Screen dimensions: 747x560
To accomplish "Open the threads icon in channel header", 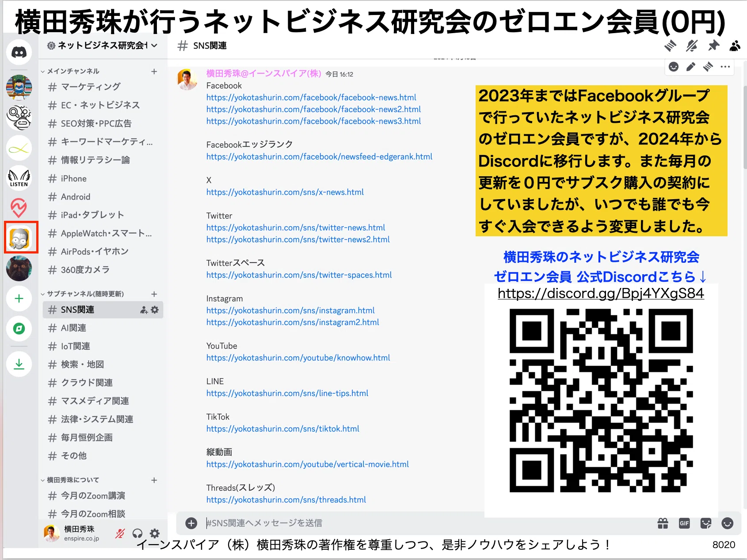I will coord(670,45).
